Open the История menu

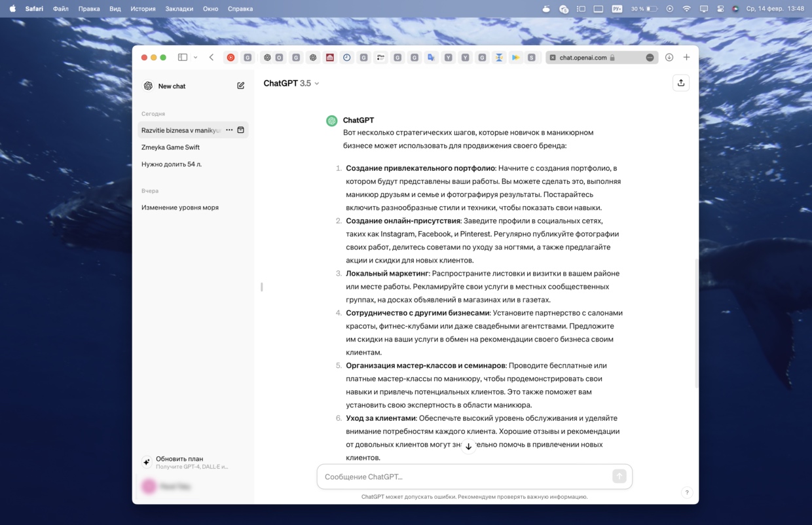(143, 9)
